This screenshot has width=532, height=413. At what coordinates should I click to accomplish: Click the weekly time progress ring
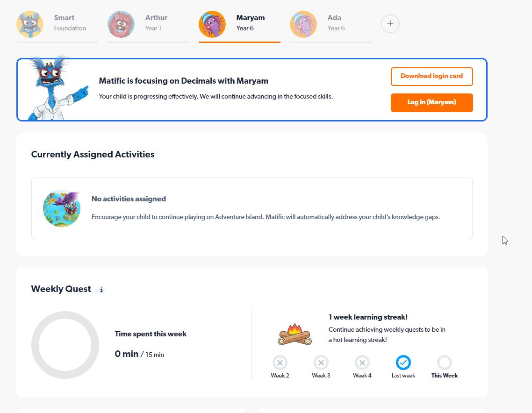click(x=65, y=345)
